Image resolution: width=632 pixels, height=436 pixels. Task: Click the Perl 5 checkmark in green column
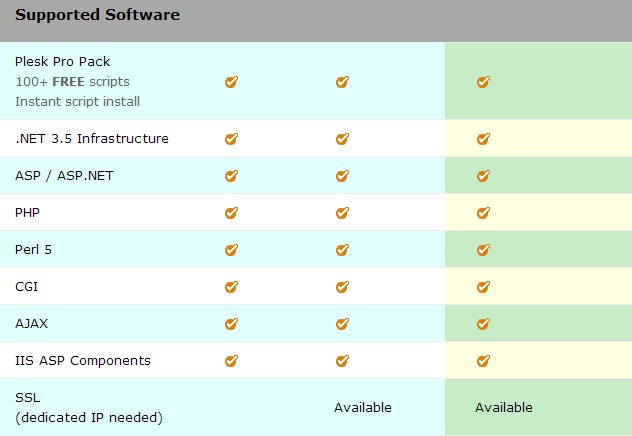[x=483, y=250]
